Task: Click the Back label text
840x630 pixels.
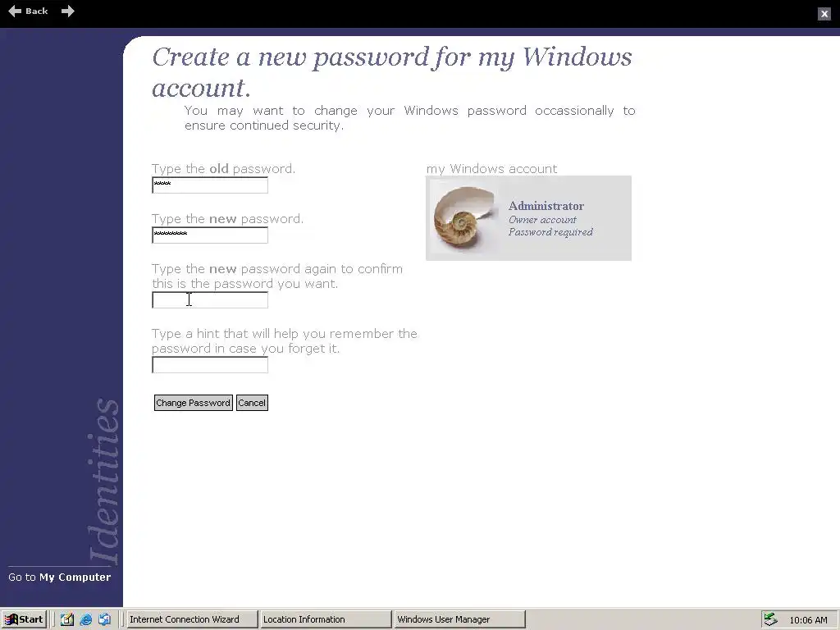Action: coord(36,11)
